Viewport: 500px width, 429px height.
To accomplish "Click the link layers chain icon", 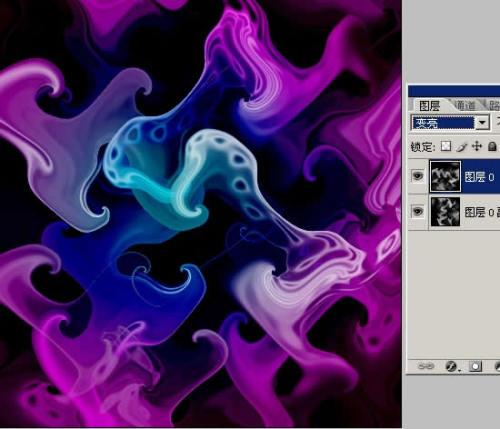I will tap(426, 366).
